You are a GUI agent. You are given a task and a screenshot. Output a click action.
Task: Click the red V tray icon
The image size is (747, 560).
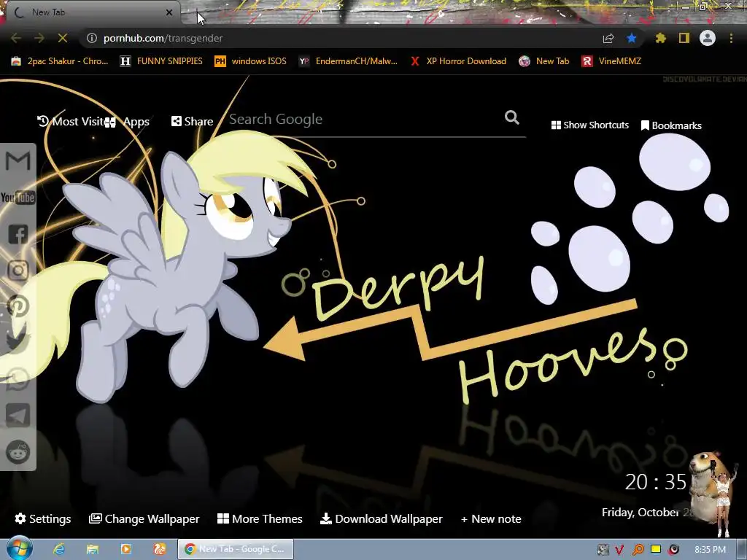tap(619, 550)
